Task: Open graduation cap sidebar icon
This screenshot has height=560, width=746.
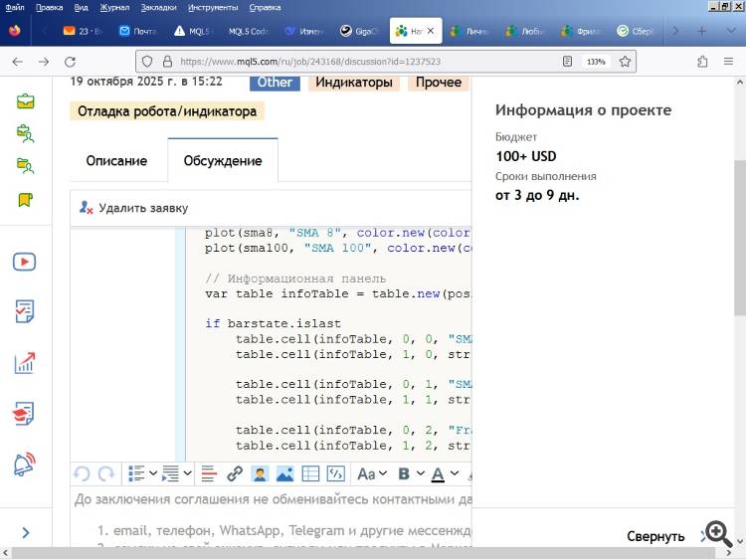Action: coord(23,413)
